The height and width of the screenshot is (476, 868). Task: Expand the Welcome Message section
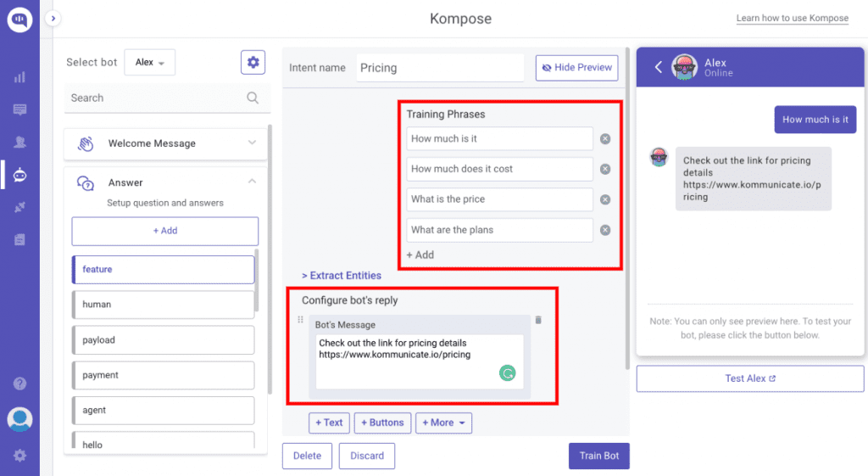165,143
